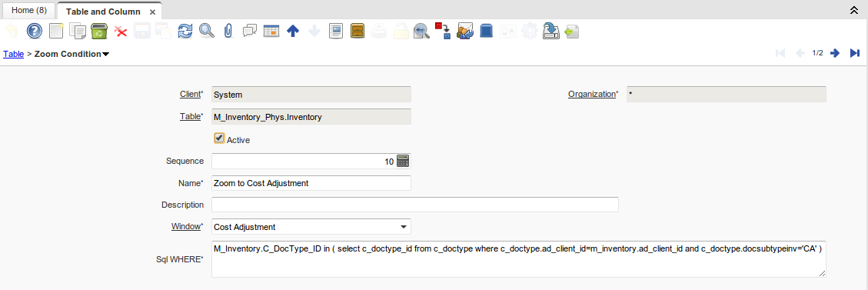Jump to last record arrow

tap(855, 53)
